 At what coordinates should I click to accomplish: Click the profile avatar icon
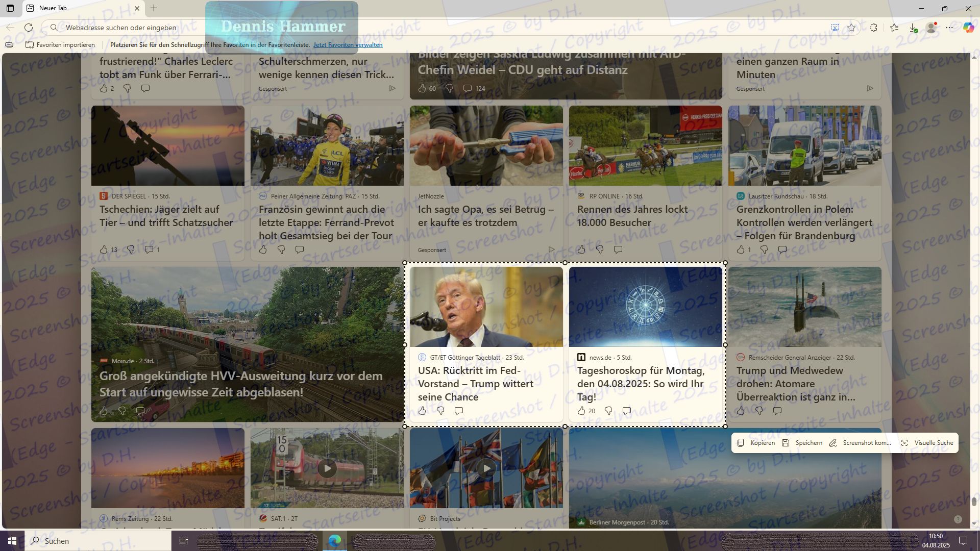click(x=932, y=28)
